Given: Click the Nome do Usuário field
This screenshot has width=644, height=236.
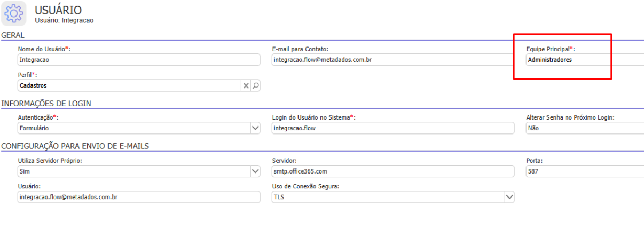Looking at the screenshot, I should pos(139,60).
